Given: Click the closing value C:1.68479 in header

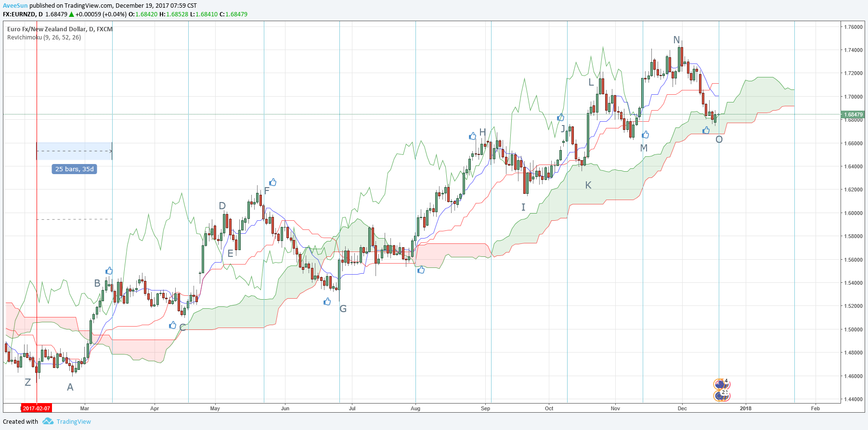Looking at the screenshot, I should click(233, 14).
